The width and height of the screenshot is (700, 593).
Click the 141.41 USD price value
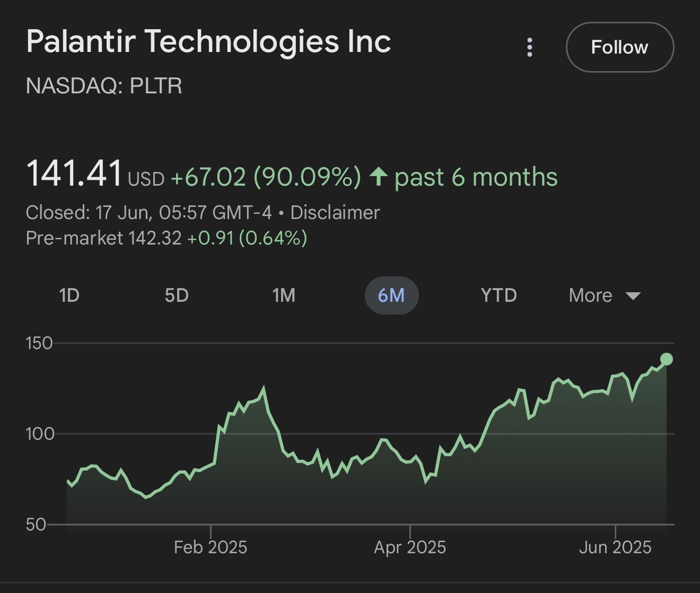[95, 174]
